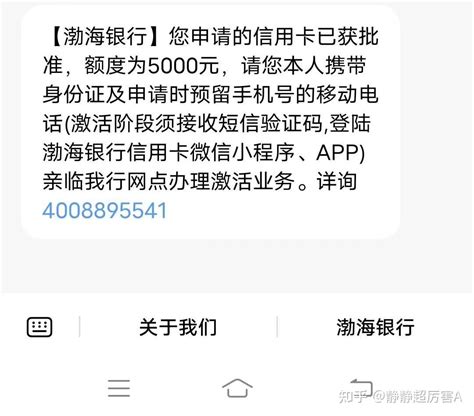Select the SMS message bubble
Viewport: 474px width, 416px height.
(x=210, y=122)
